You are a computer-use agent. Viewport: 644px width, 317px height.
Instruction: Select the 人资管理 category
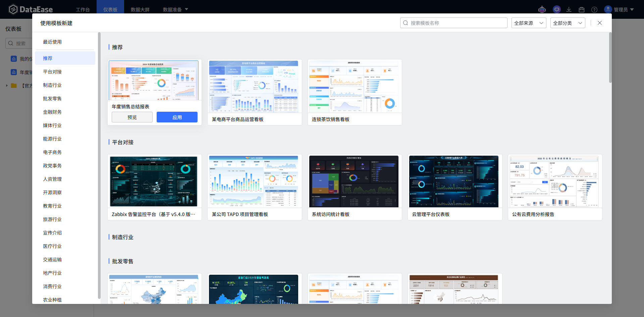pyautogui.click(x=65, y=179)
